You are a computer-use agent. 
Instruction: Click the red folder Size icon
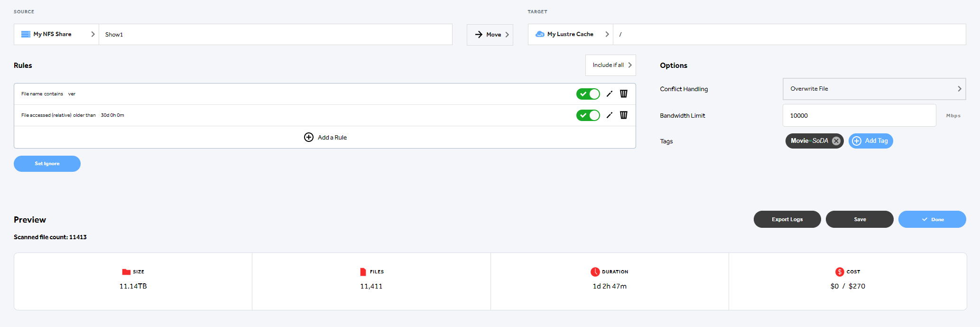126,272
